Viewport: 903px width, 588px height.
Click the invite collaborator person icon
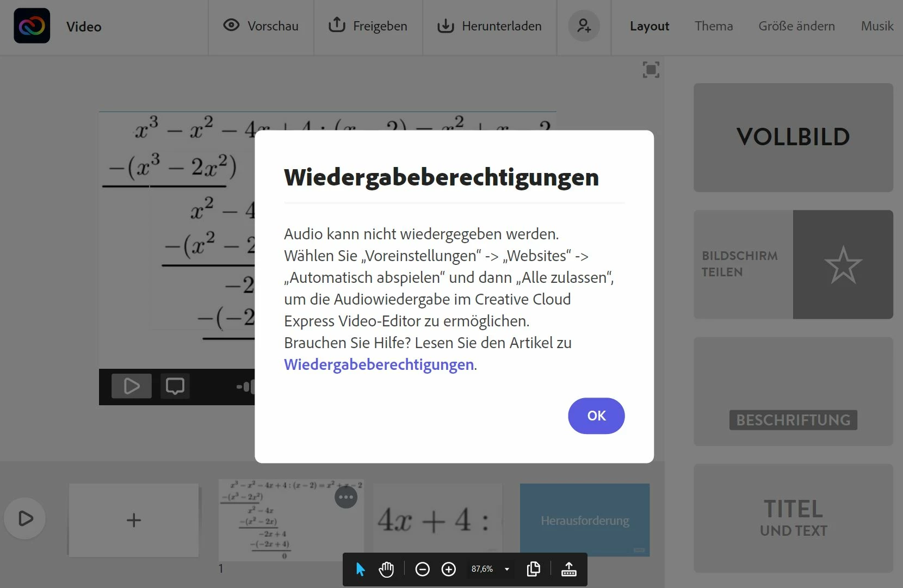pos(584,26)
